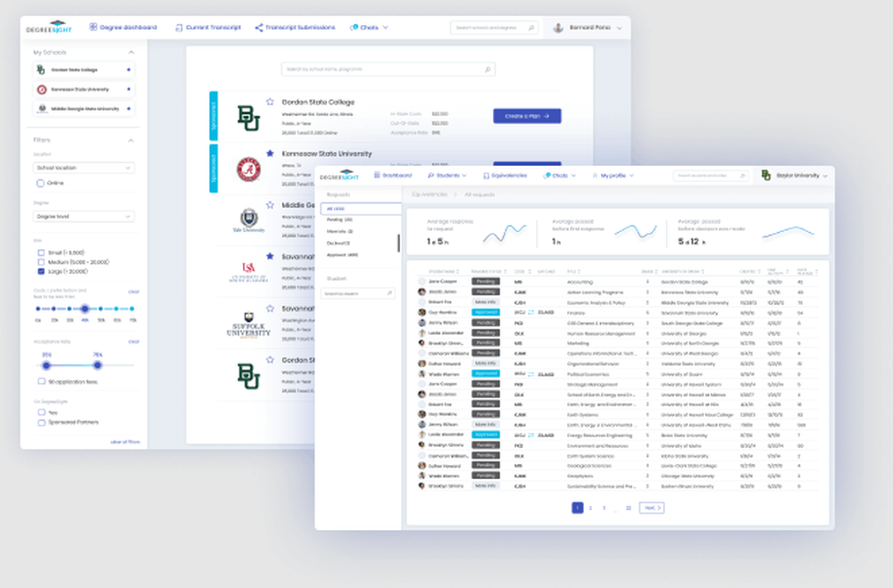Click the Current Transcript document icon

[179, 27]
